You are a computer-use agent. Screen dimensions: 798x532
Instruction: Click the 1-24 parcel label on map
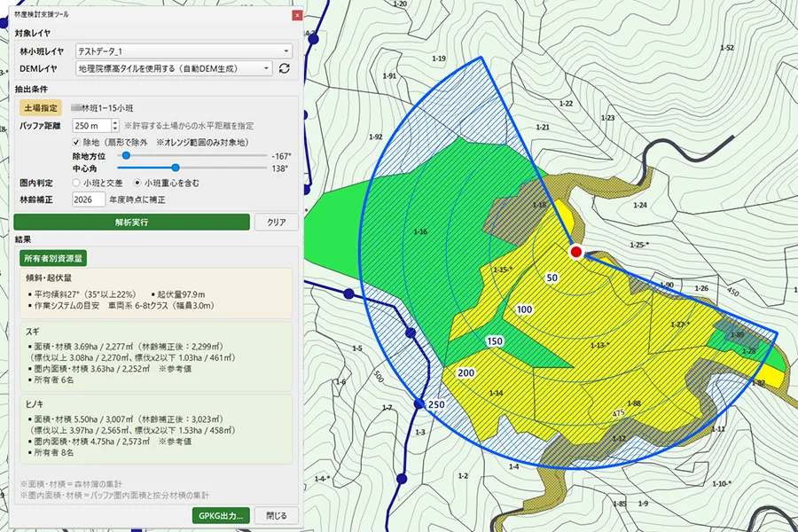[640, 205]
